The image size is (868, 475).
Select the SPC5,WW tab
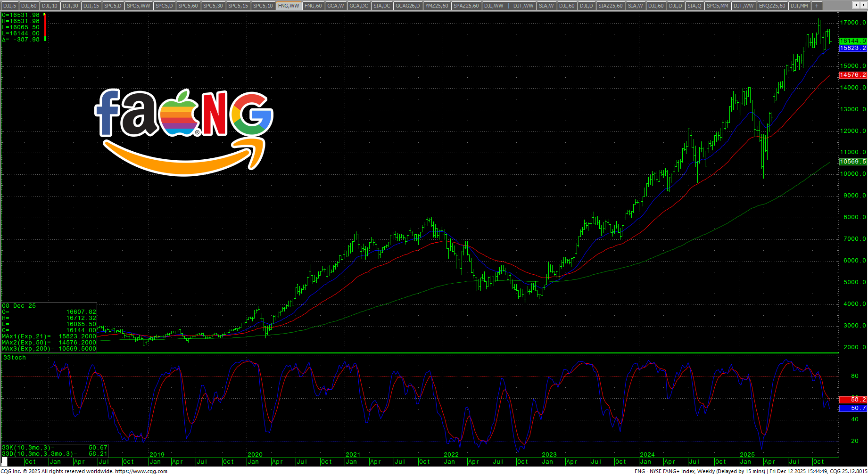tap(139, 6)
